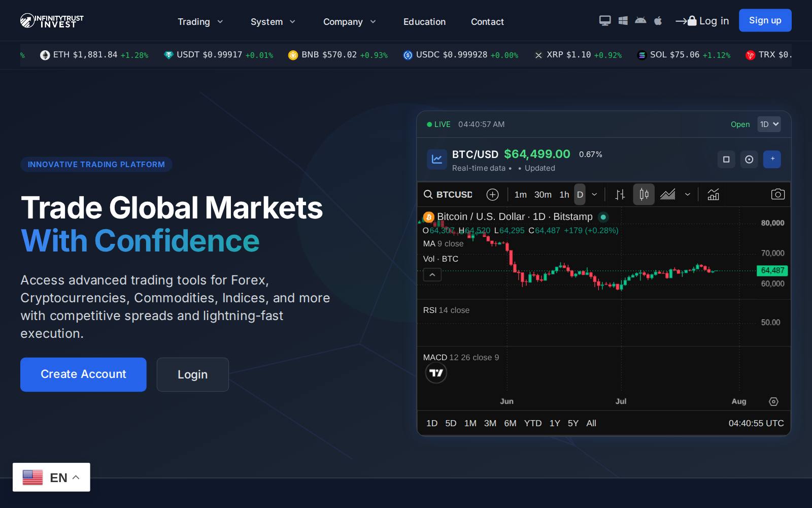
Task: Open the Trading menu
Action: point(200,22)
